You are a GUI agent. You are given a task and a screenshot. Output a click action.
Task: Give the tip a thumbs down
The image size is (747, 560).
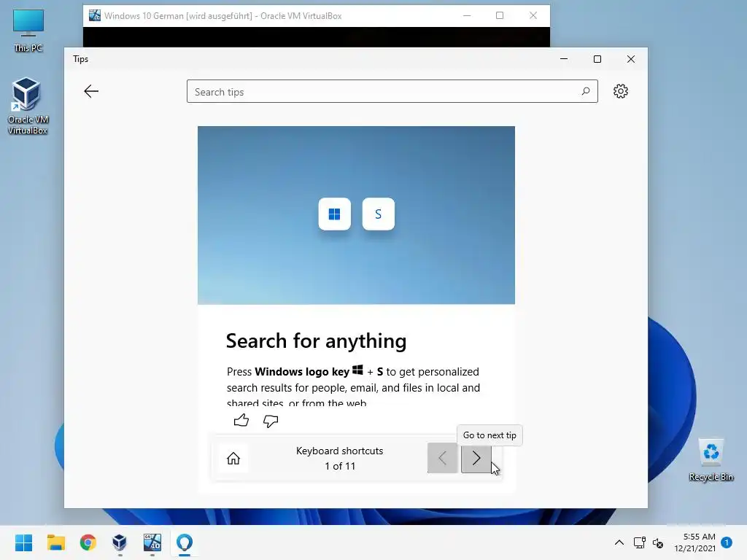[x=271, y=421]
